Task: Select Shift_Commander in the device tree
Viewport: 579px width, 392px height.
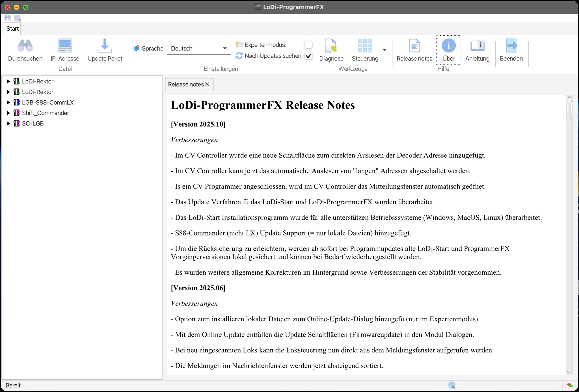Action: click(46, 113)
